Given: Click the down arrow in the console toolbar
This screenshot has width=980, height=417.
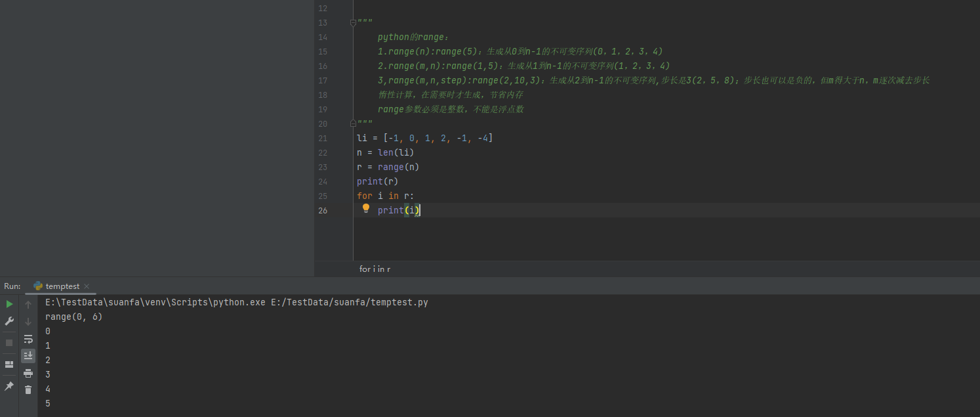Looking at the screenshot, I should [x=28, y=322].
